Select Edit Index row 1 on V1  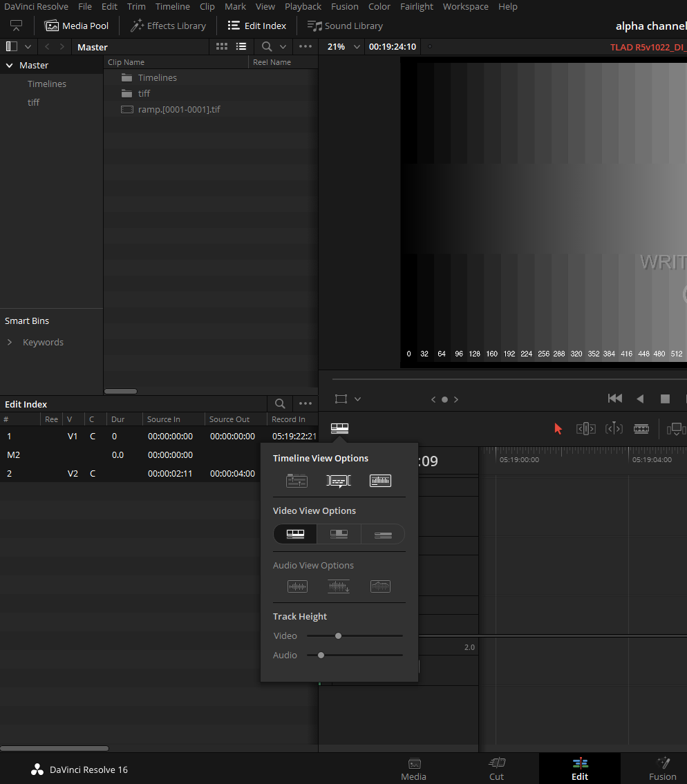(x=158, y=436)
